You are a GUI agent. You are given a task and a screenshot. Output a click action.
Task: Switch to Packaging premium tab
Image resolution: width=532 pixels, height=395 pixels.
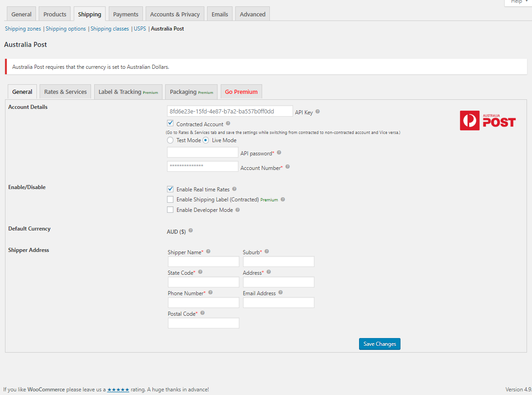click(x=191, y=92)
